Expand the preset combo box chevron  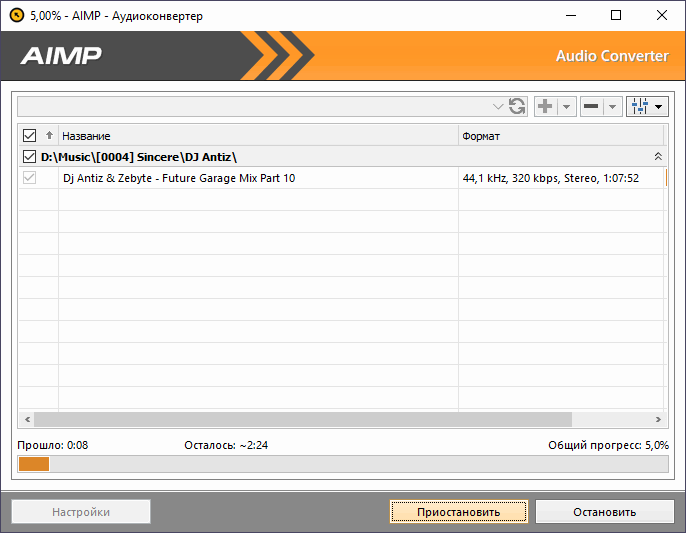click(498, 106)
